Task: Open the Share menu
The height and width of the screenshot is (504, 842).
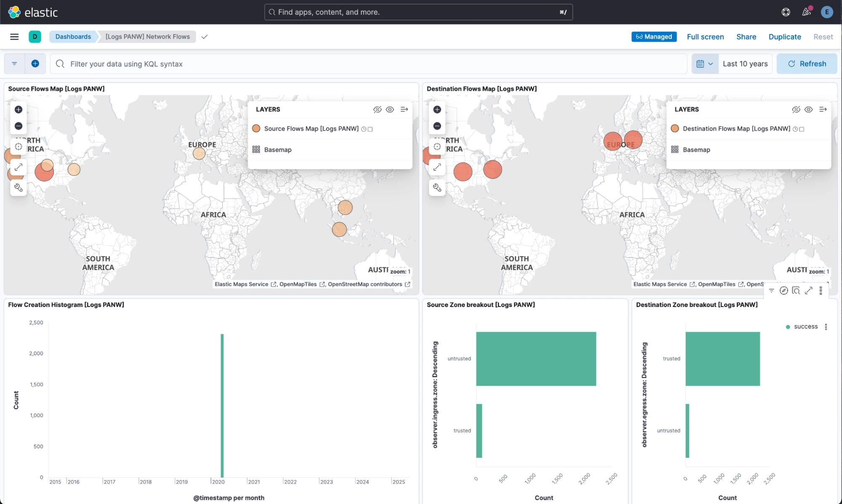Action: pos(746,37)
